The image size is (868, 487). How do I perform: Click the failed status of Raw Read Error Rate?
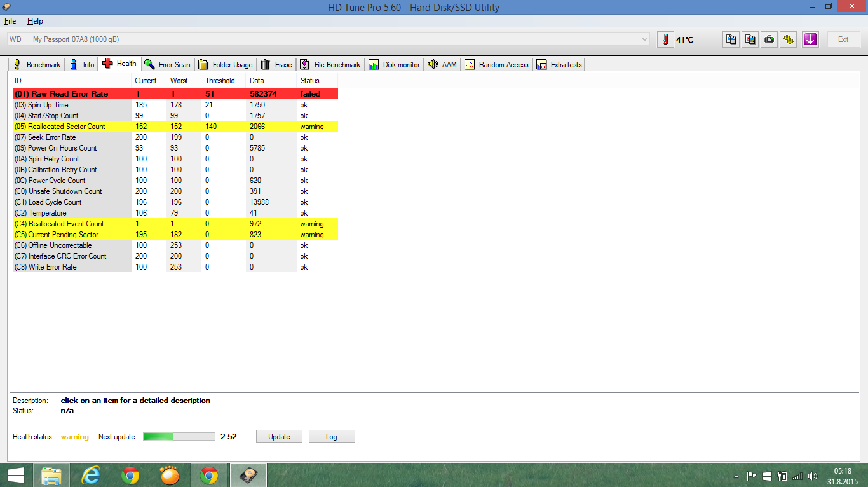click(x=310, y=94)
